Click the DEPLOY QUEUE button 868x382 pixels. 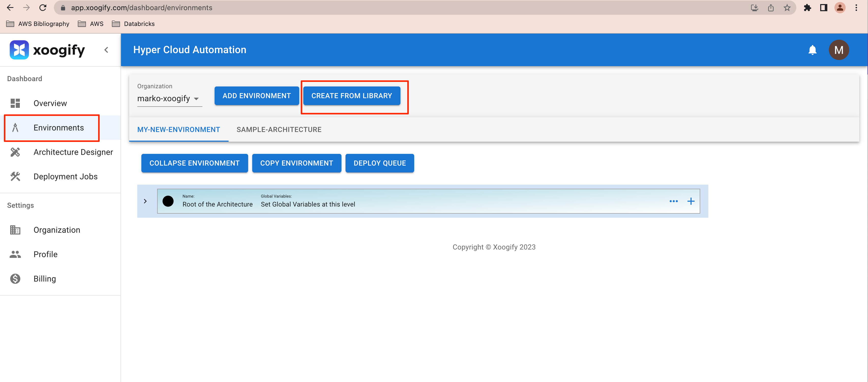click(x=379, y=163)
